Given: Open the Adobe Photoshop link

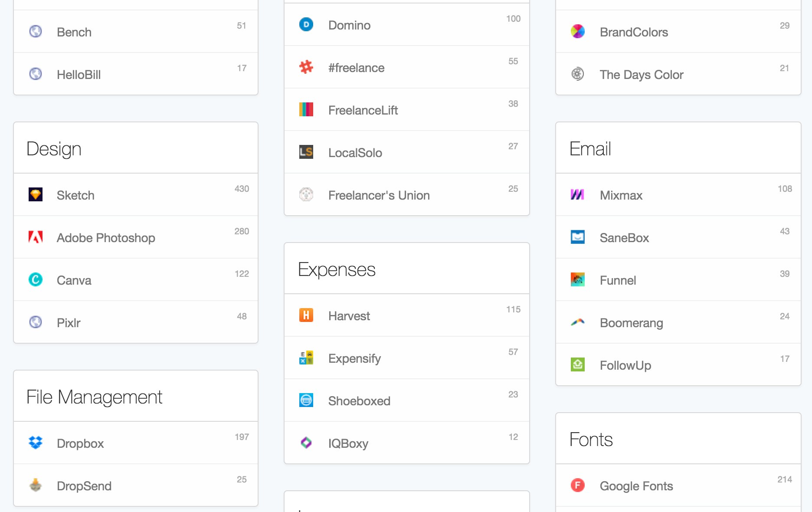Looking at the screenshot, I should coord(106,238).
